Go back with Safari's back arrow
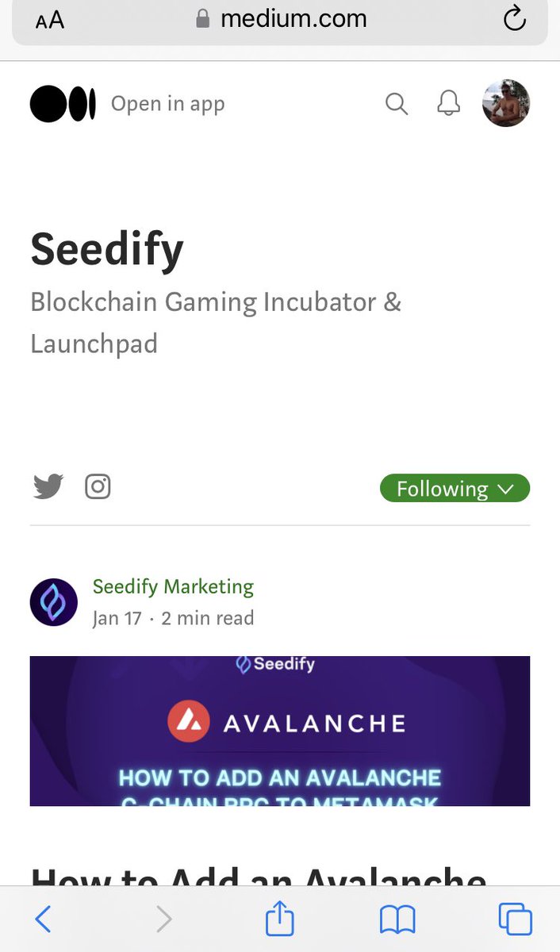Image resolution: width=560 pixels, height=952 pixels. [44, 919]
